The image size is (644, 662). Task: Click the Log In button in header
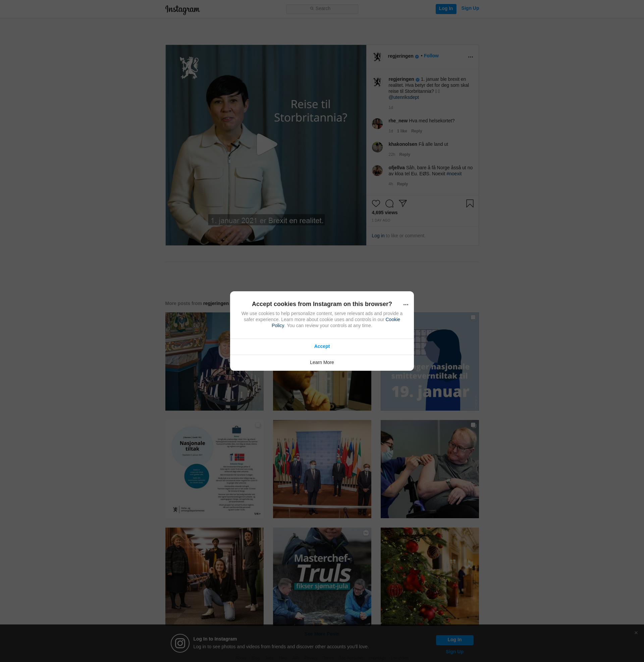(446, 9)
